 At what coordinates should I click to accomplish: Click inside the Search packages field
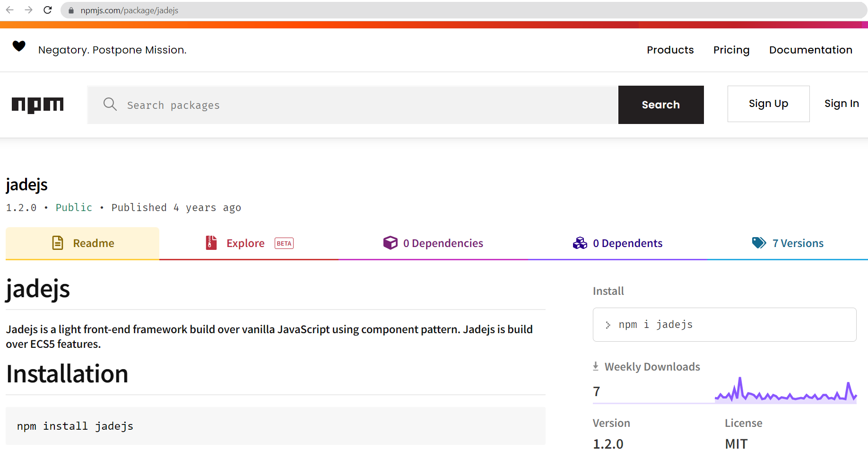331,105
